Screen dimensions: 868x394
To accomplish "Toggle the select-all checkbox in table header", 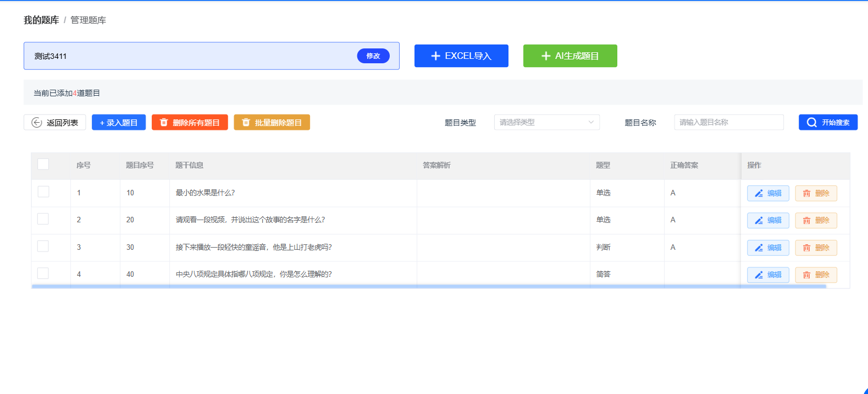I will click(x=43, y=164).
